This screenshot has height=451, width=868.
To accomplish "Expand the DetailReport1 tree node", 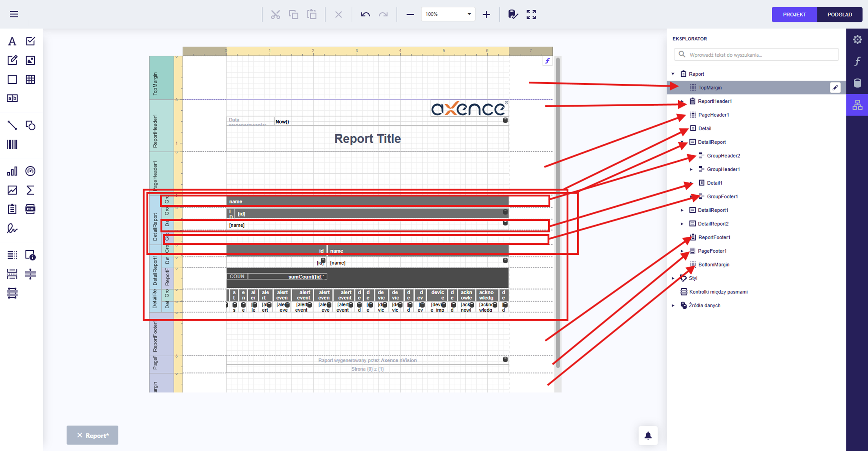I will (682, 210).
